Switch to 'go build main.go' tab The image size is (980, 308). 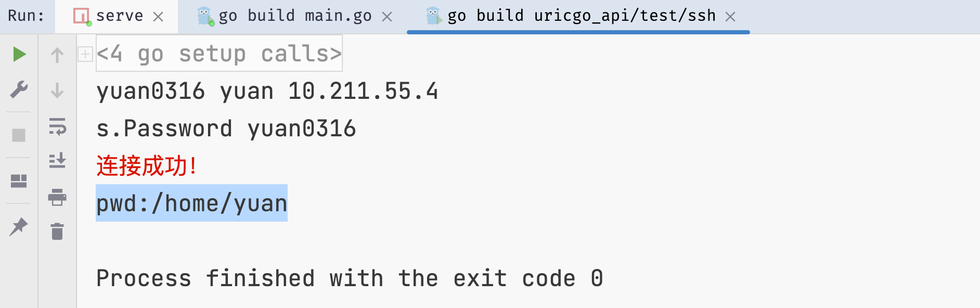[294, 16]
